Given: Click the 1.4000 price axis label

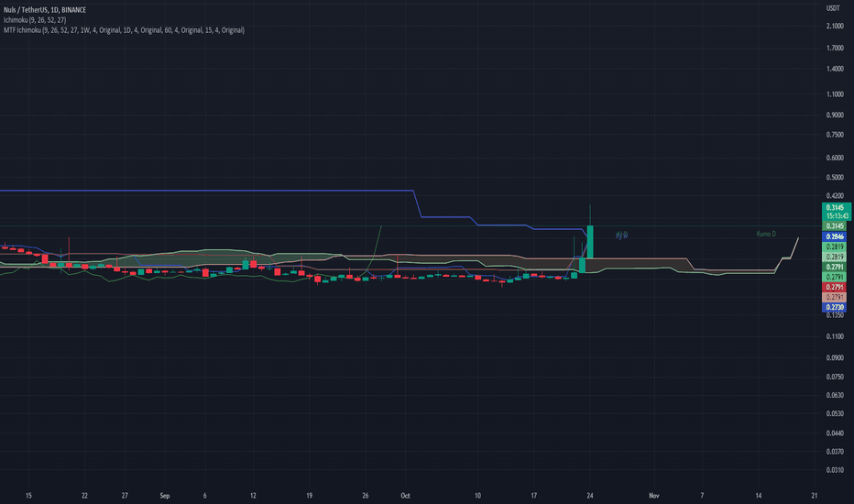Looking at the screenshot, I should click(835, 69).
